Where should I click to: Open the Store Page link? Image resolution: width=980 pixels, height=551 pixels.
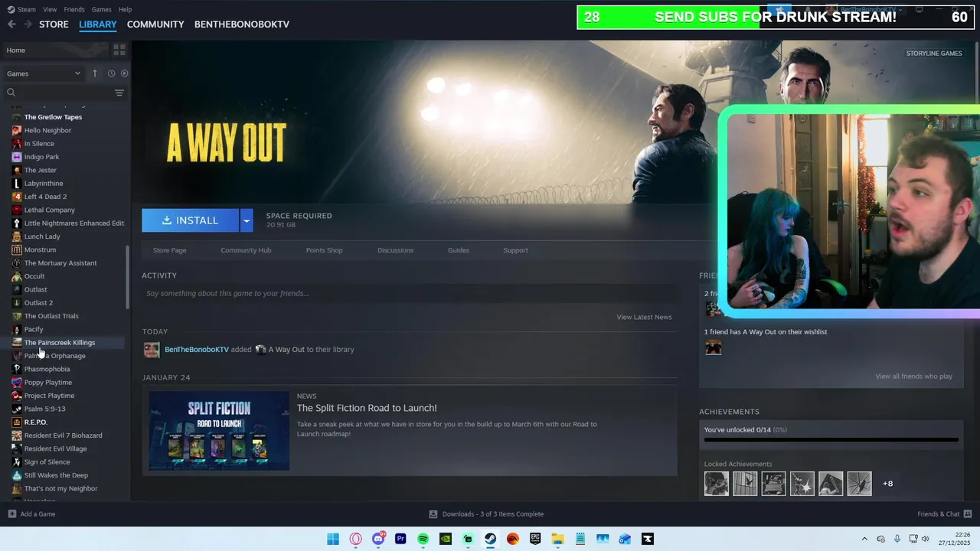[169, 250]
